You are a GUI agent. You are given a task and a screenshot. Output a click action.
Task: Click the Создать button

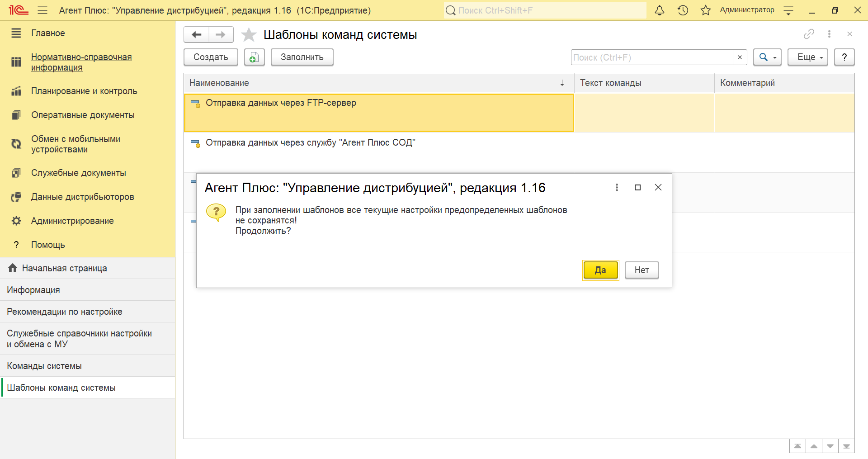pos(211,57)
